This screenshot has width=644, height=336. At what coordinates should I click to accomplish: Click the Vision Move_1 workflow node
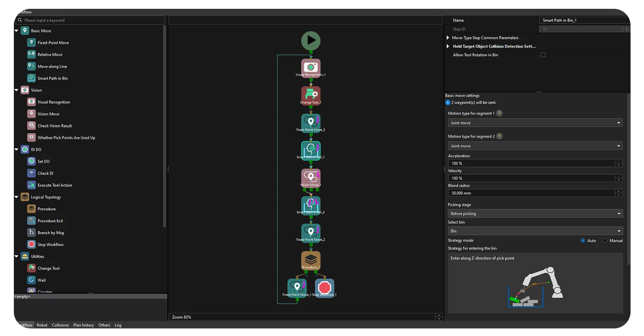click(x=311, y=178)
